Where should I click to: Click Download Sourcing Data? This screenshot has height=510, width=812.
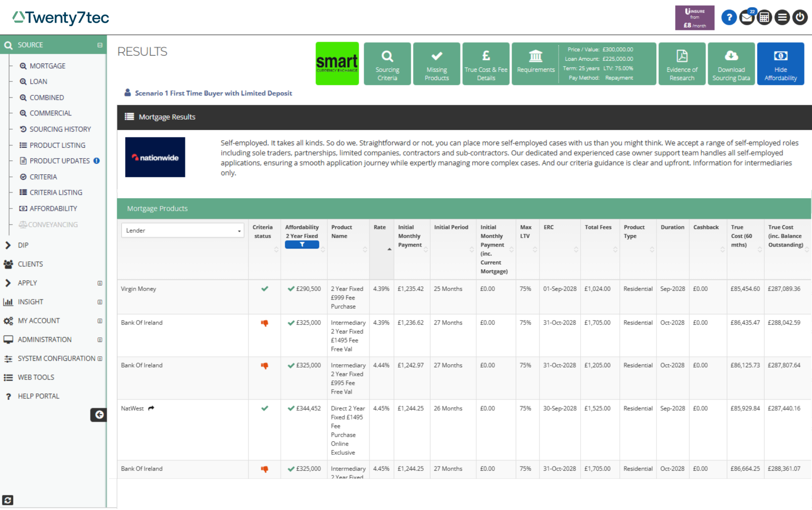click(731, 63)
